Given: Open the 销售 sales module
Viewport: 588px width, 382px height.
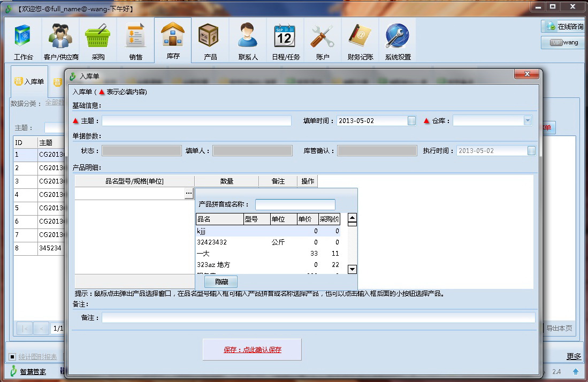Looking at the screenshot, I should [135, 41].
